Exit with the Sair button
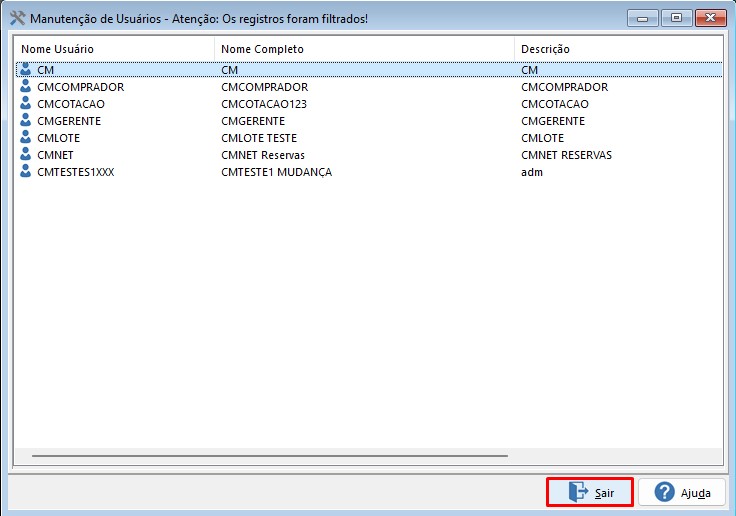The height and width of the screenshot is (516, 736). coord(590,492)
